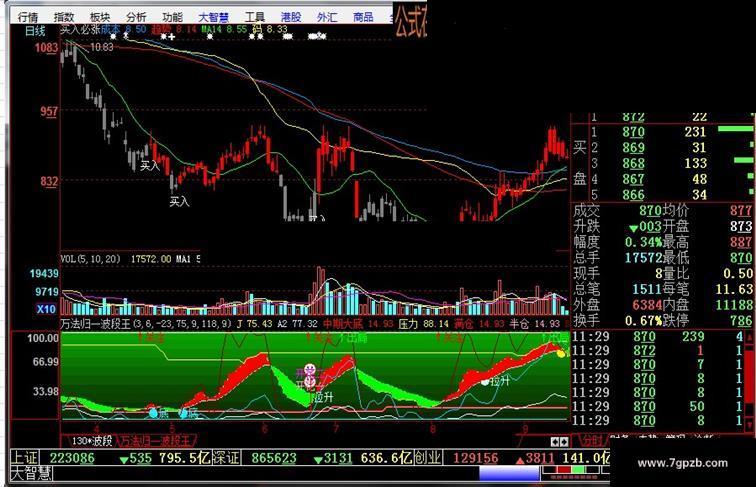Select buy level 5 row priced 866
The height and width of the screenshot is (487, 756).
672,195
